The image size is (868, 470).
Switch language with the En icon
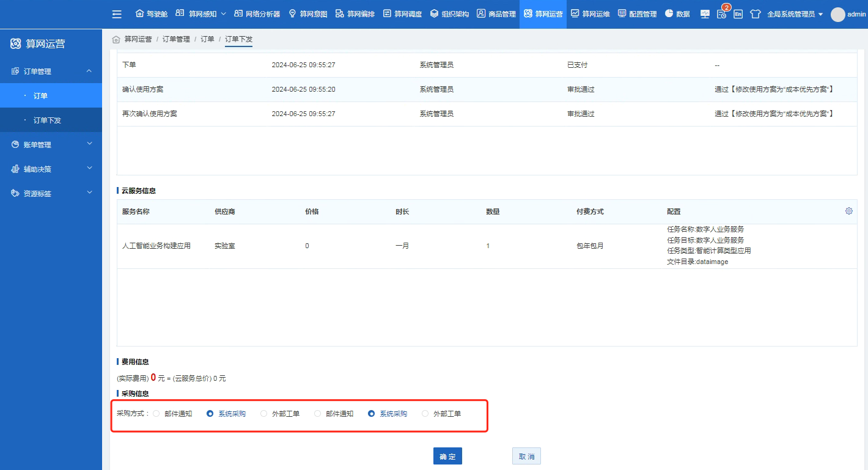click(738, 14)
